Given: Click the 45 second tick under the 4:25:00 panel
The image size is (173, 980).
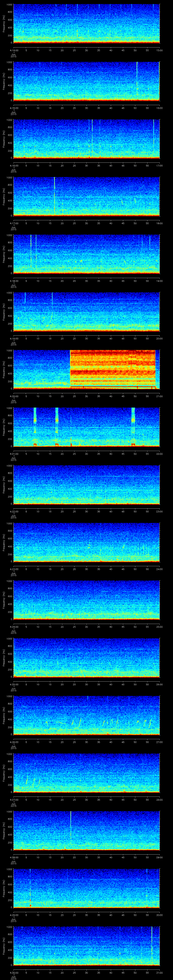Looking at the screenshot, I should (x=123, y=684).
